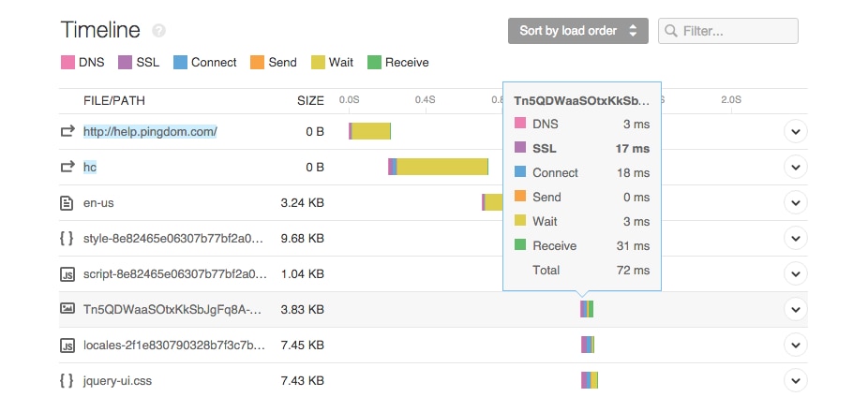Click the green Receive legend swatch
868x397 pixels.
375,63
